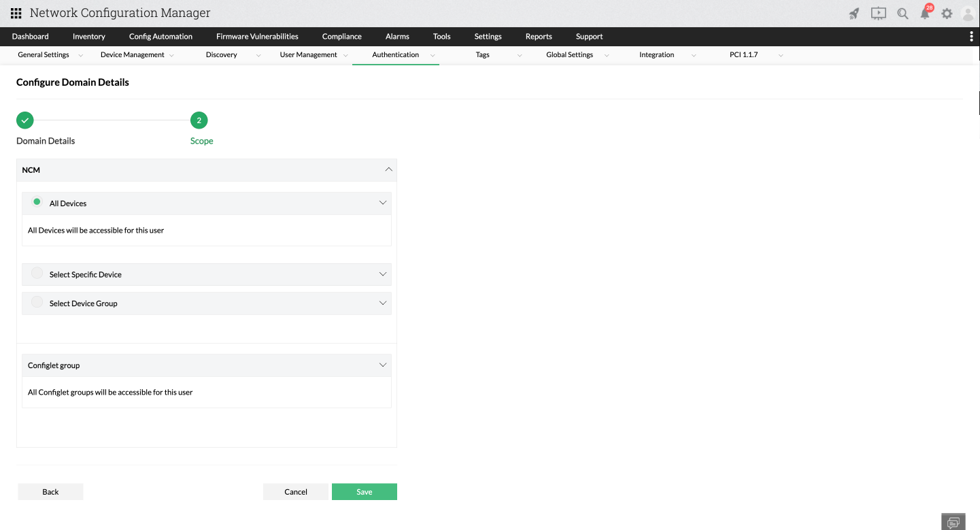This screenshot has height=530, width=980.
Task: Choose the Select Specific Device option
Action: [37, 273]
